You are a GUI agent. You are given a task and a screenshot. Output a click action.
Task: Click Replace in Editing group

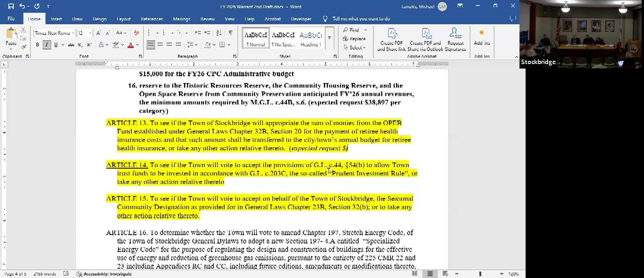pyautogui.click(x=354, y=39)
